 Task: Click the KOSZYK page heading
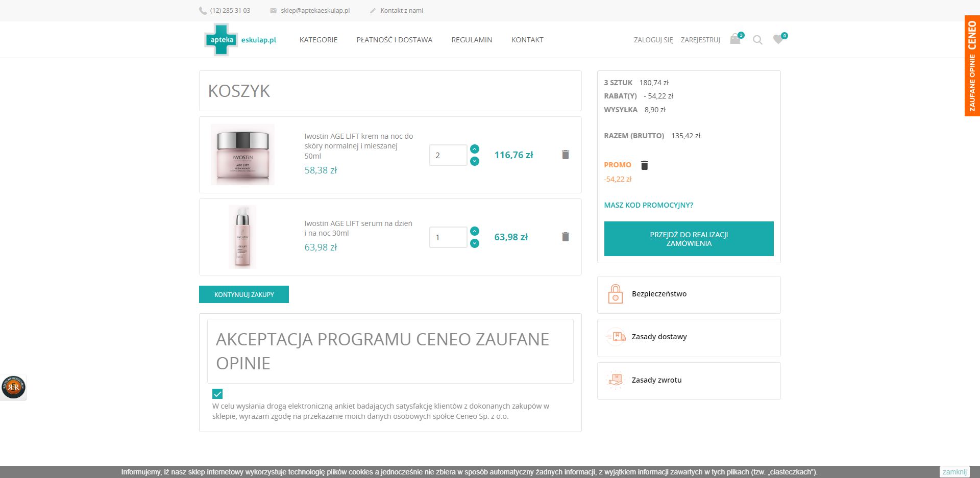(x=239, y=91)
